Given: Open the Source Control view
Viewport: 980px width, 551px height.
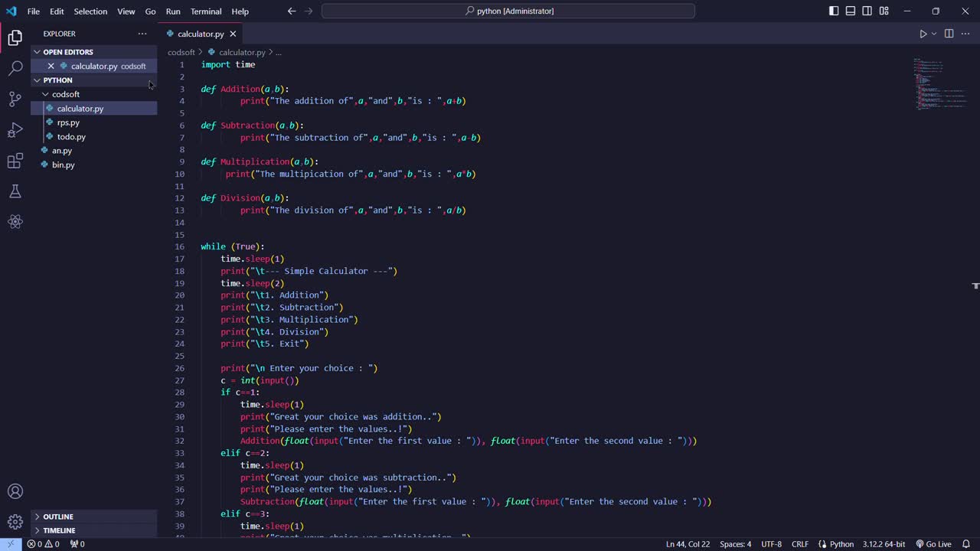Looking at the screenshot, I should pyautogui.click(x=15, y=99).
